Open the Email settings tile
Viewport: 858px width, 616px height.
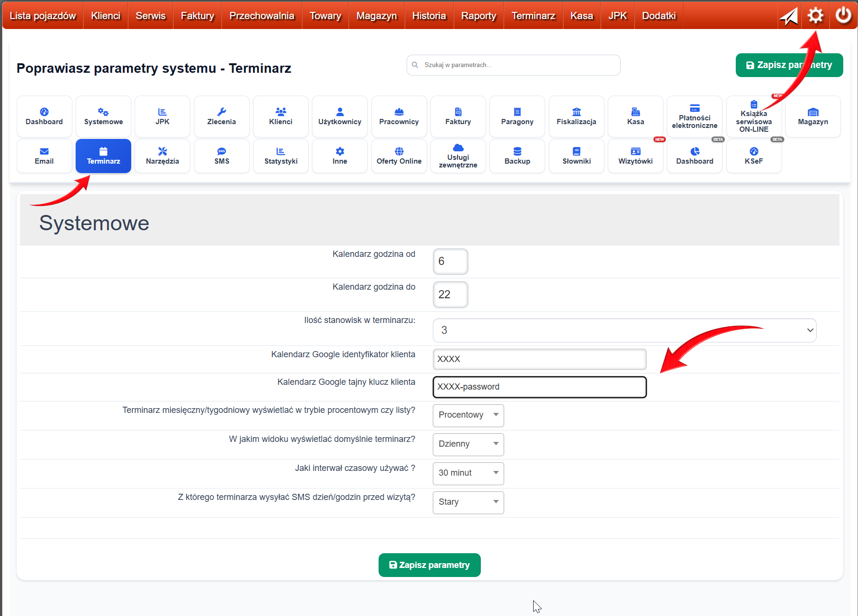(x=44, y=156)
